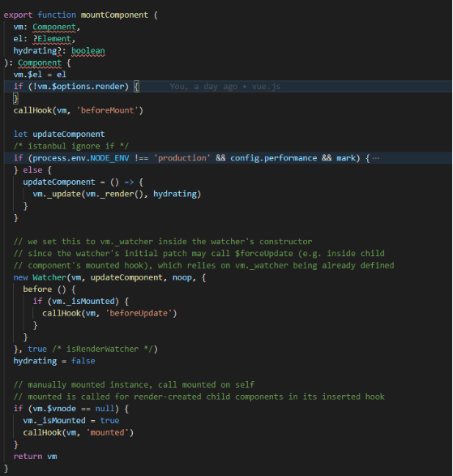Click the 'return vm' statement
Image resolution: width=453 pixels, height=476 pixels.
pyautogui.click(x=35, y=457)
